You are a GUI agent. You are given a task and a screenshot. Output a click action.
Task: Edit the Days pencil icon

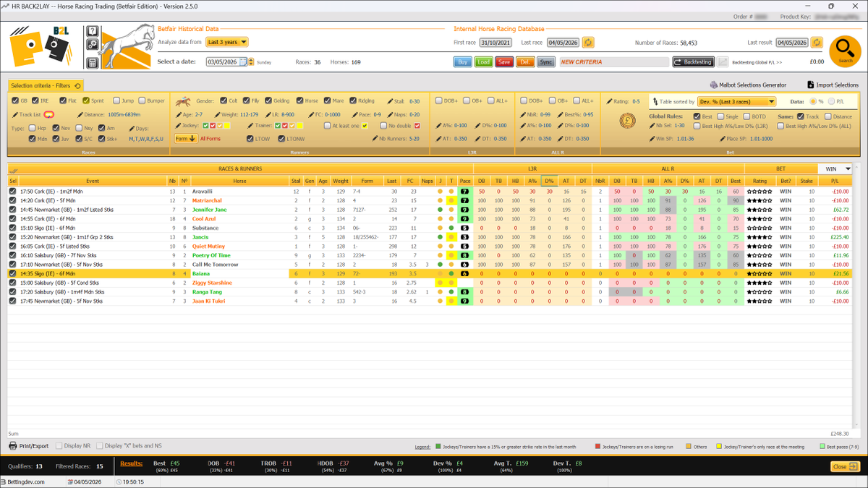click(x=130, y=128)
